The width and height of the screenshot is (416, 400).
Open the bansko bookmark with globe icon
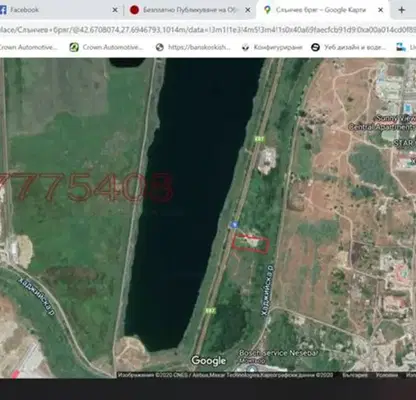coord(193,47)
